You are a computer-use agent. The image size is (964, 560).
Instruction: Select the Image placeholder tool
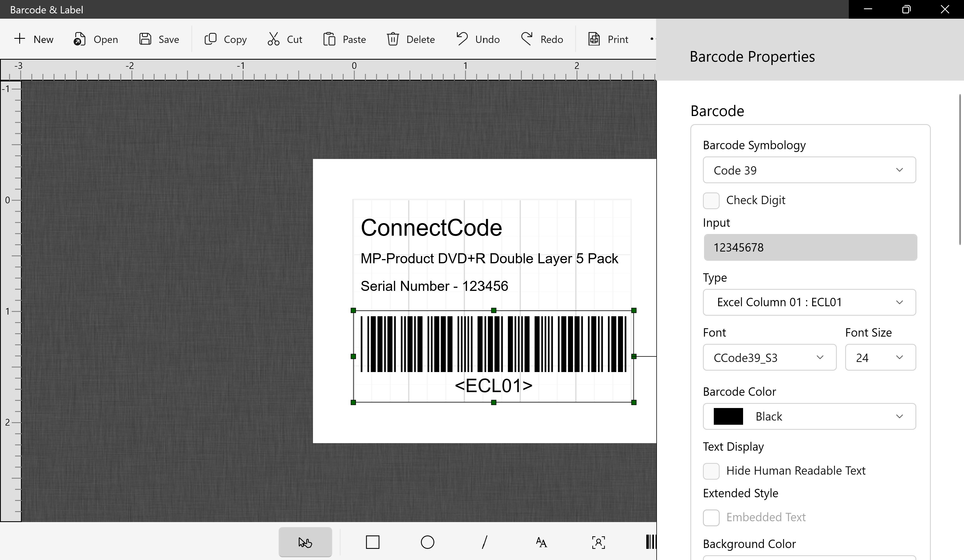[598, 542]
